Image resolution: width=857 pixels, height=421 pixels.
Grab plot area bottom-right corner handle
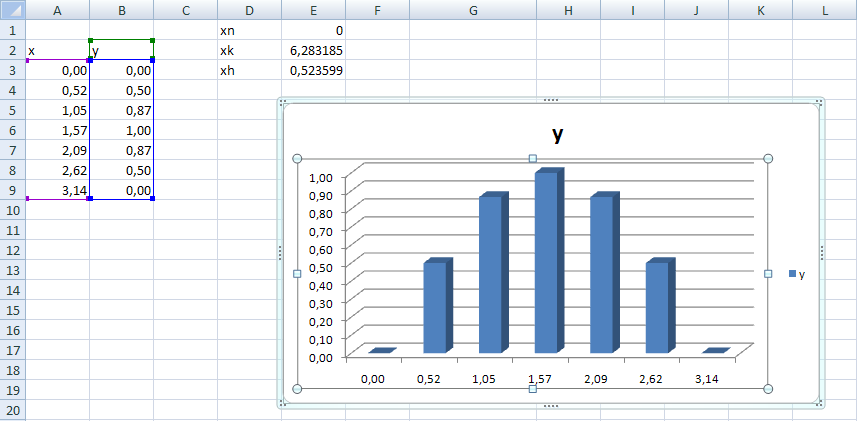768,389
